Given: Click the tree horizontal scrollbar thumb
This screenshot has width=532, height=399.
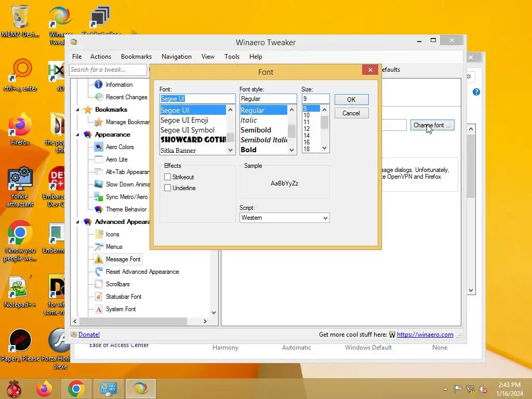Looking at the screenshot, I should click(x=133, y=321).
